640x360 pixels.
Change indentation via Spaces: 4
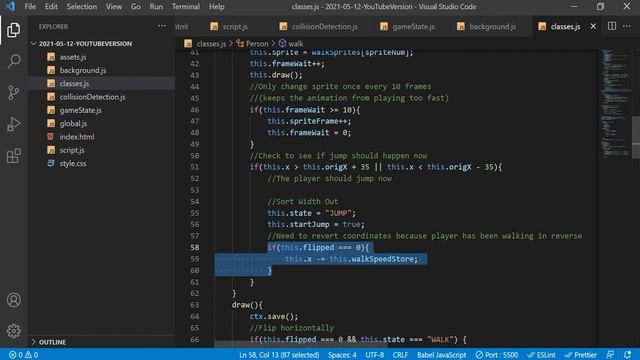tap(342, 355)
